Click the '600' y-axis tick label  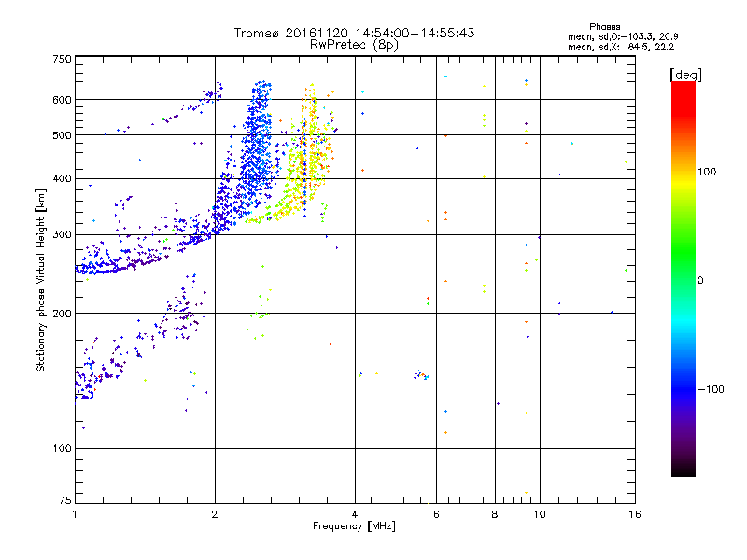[x=62, y=100]
